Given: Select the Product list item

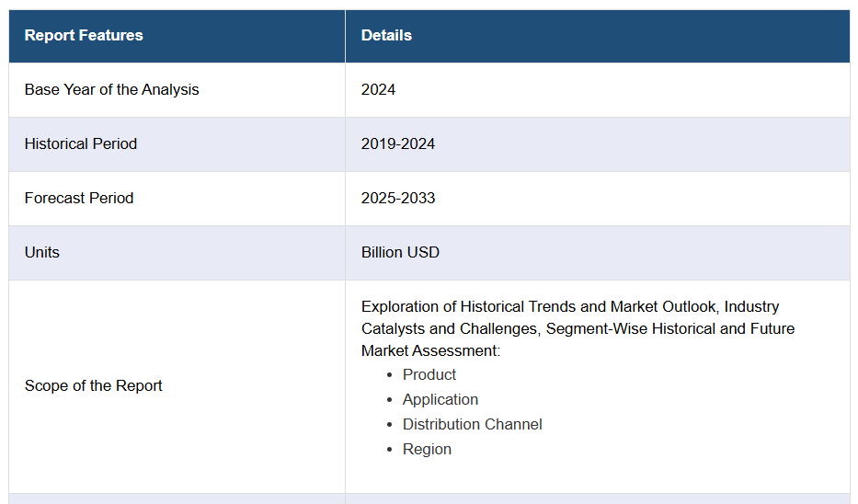Looking at the screenshot, I should pos(429,375).
